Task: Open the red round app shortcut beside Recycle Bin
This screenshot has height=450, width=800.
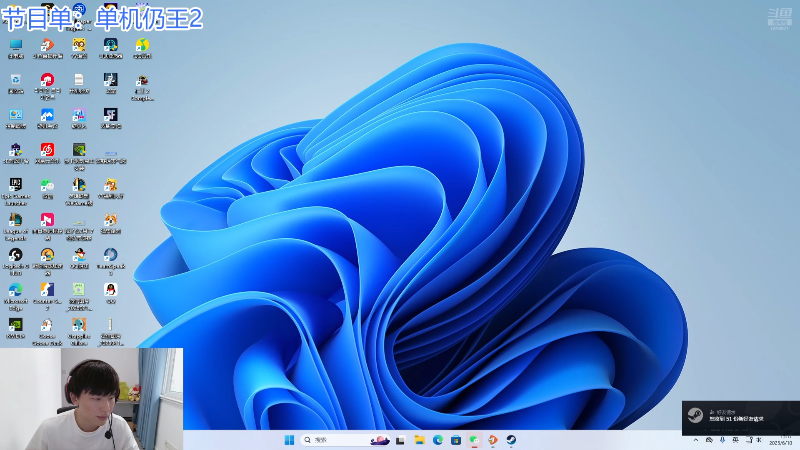Action: click(47, 86)
